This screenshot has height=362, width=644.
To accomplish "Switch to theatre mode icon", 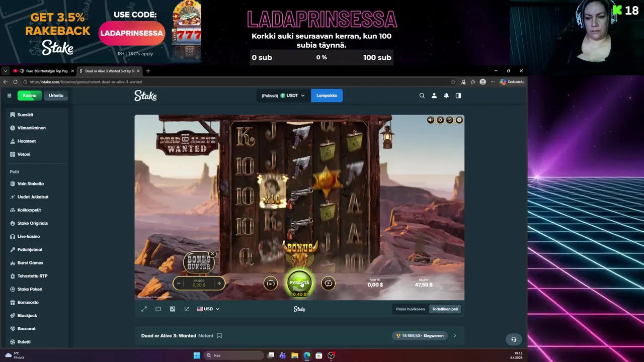I will coord(158,309).
